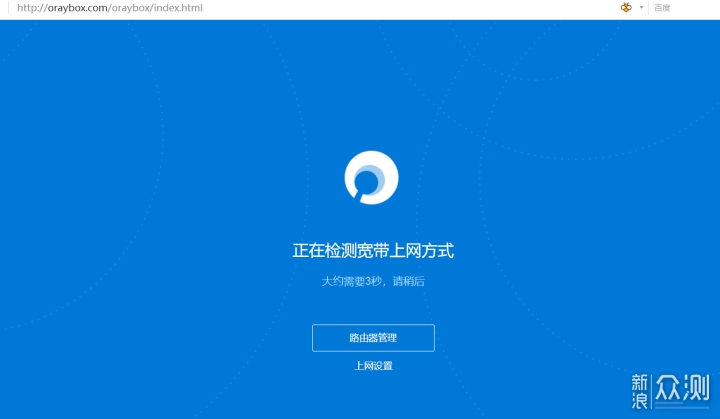Expand the search engine dropdown arrow
Image resolution: width=720 pixels, height=419 pixels.
click(x=641, y=7)
